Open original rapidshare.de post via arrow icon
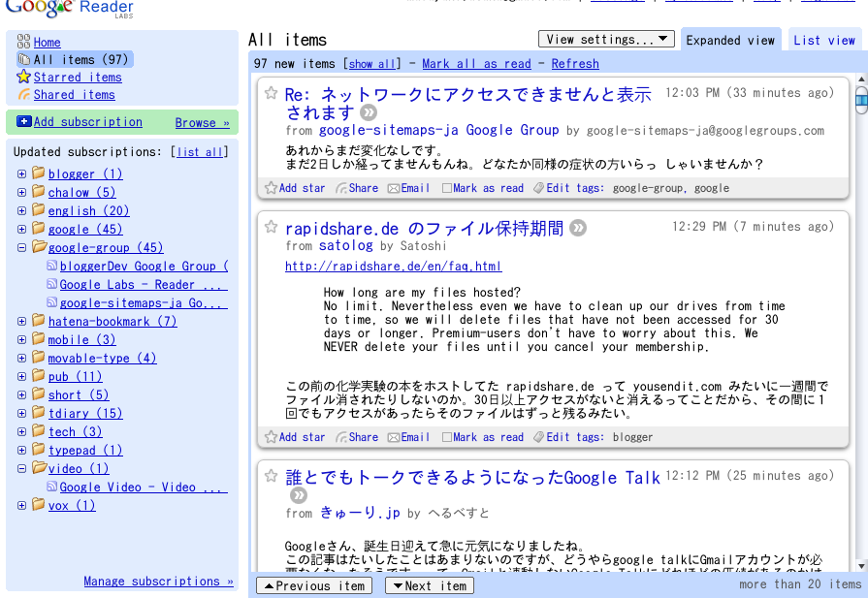This screenshot has width=868, height=598. (x=578, y=228)
